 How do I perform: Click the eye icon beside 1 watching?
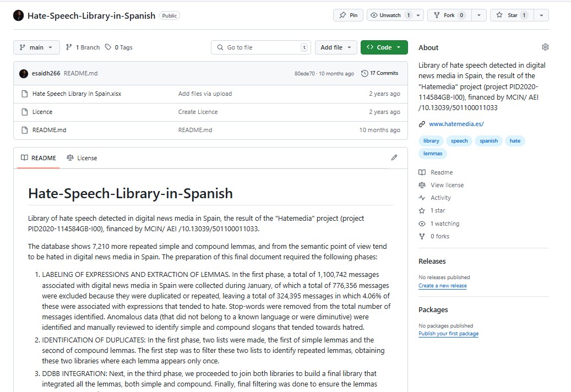pos(422,224)
